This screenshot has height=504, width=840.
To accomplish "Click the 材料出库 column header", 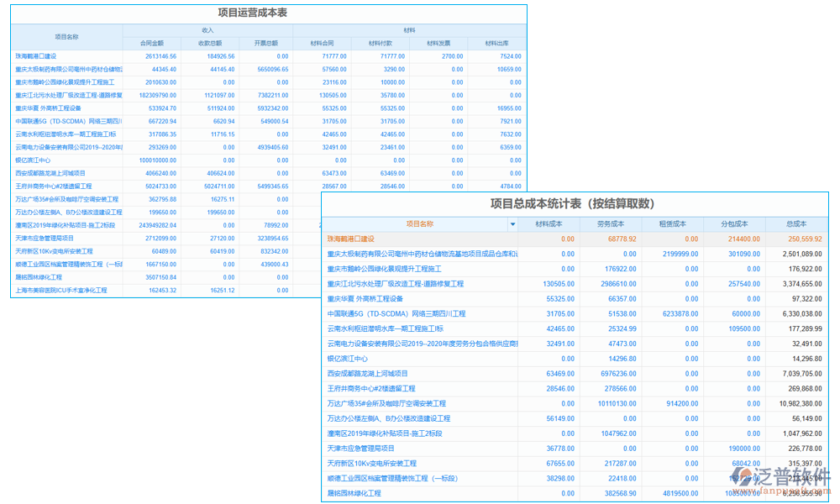I will pos(496,43).
